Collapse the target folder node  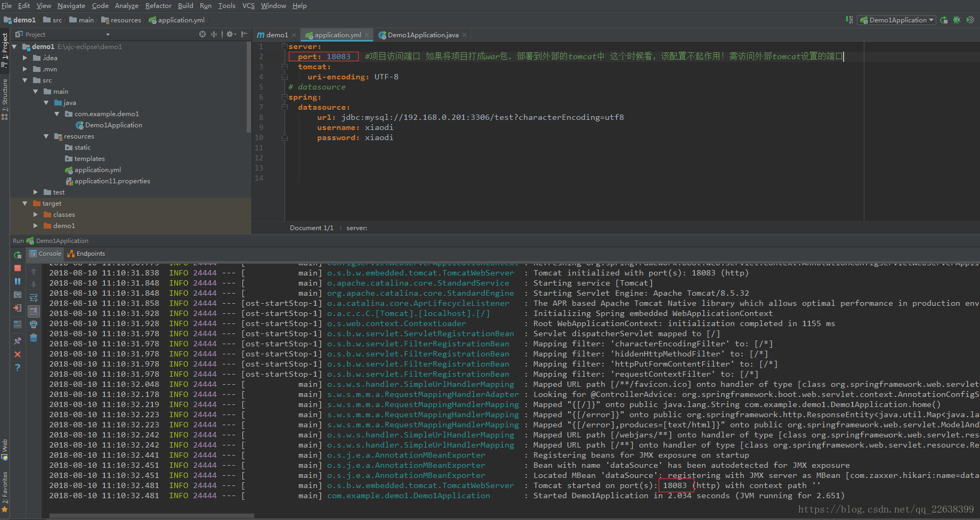[25, 204]
